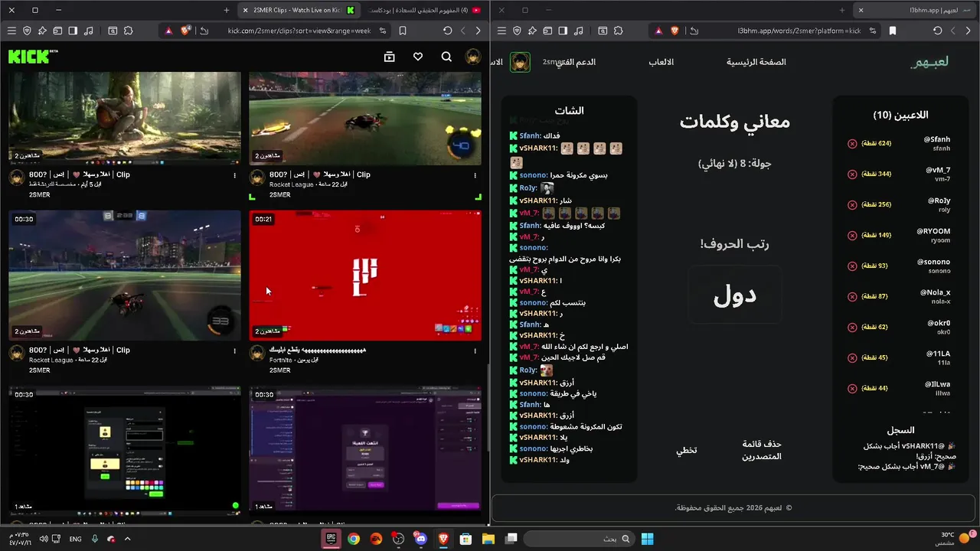Open Kick search magnifier
The image size is (980, 551).
[446, 57]
